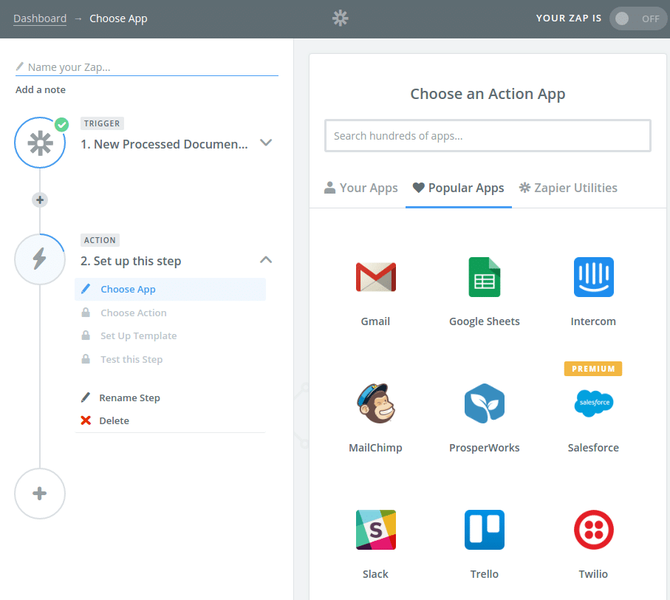This screenshot has height=600, width=670.
Task: Select the Slack app icon
Action: click(376, 529)
